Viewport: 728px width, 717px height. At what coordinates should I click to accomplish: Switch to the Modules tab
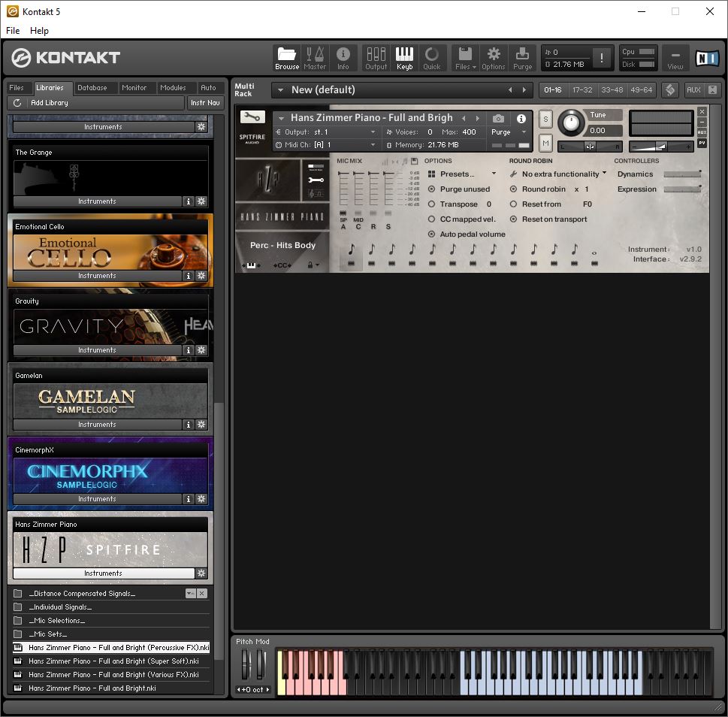(173, 88)
